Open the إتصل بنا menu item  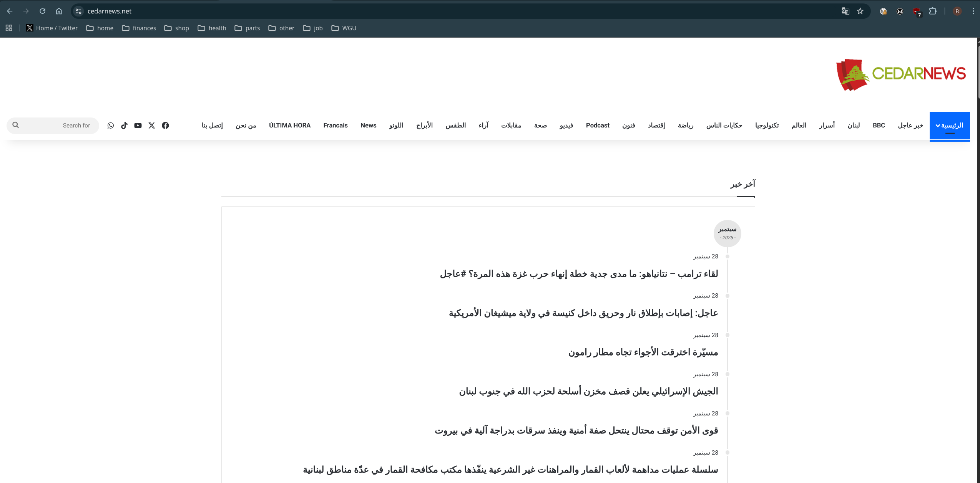pos(212,126)
